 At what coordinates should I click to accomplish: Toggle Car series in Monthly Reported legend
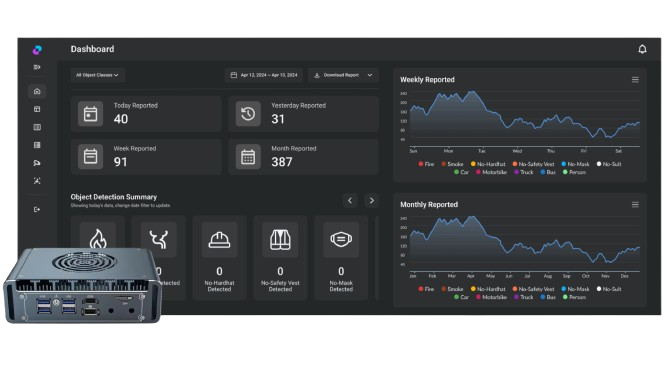coord(461,297)
